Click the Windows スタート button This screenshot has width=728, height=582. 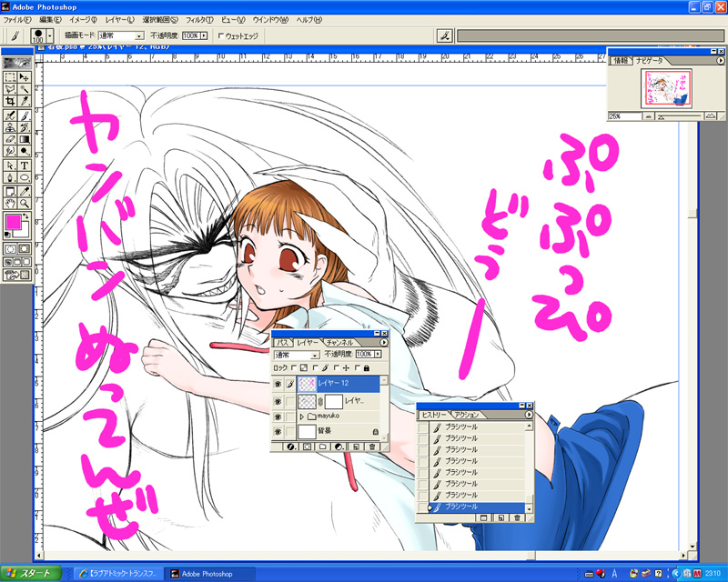pyautogui.click(x=31, y=574)
